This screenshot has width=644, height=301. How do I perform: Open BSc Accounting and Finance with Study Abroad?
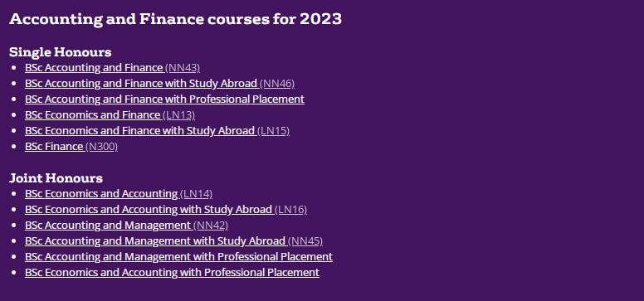pos(141,84)
